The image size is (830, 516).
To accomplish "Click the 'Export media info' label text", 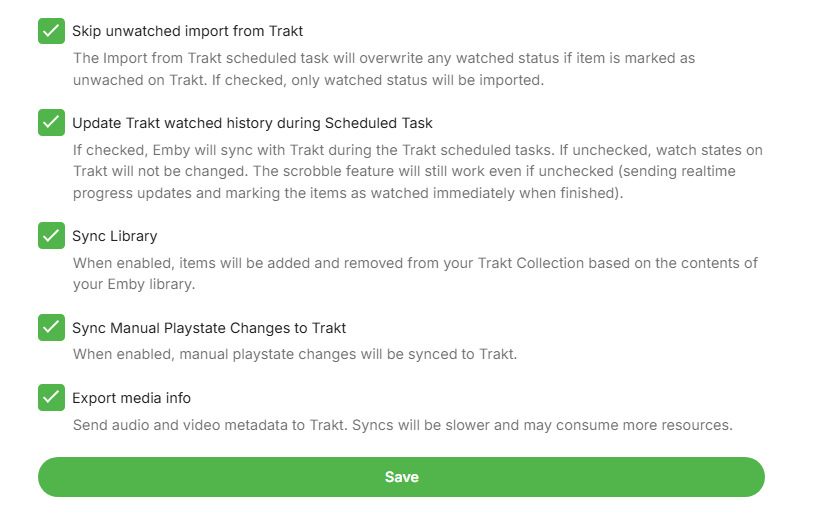I will [131, 398].
